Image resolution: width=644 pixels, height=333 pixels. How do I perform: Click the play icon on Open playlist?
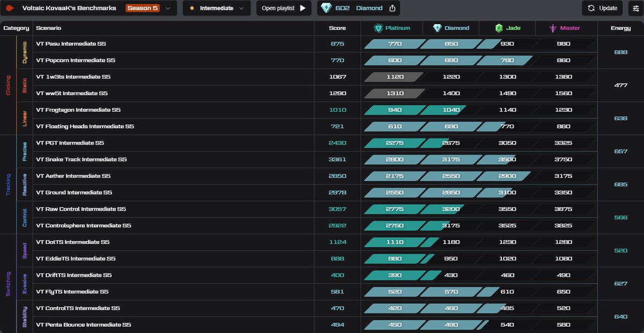(303, 8)
